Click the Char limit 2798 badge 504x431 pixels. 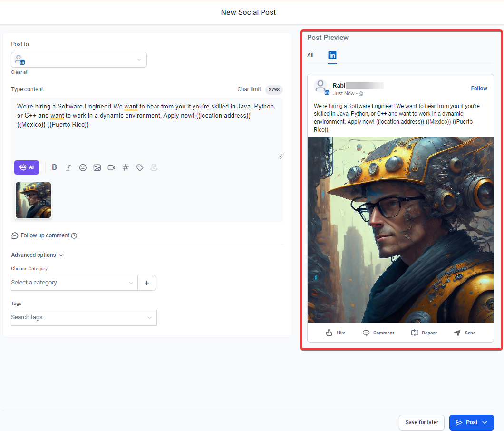(x=274, y=90)
